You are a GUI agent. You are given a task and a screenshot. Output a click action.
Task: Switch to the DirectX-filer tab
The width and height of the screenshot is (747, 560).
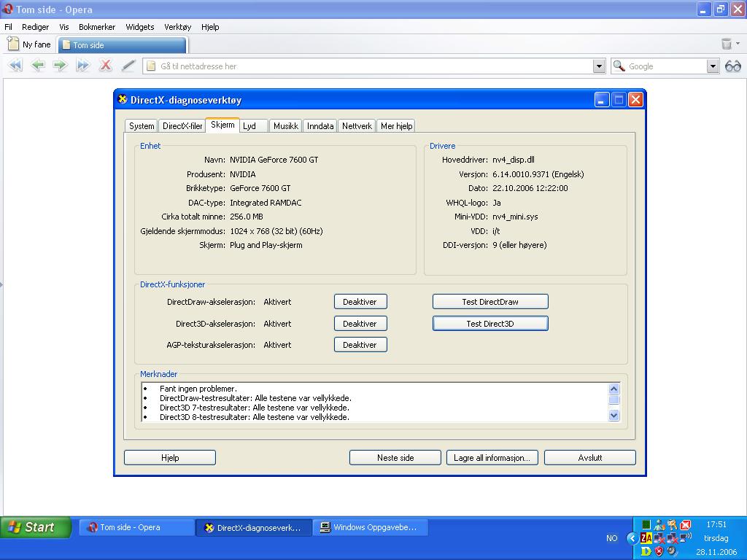[182, 126]
